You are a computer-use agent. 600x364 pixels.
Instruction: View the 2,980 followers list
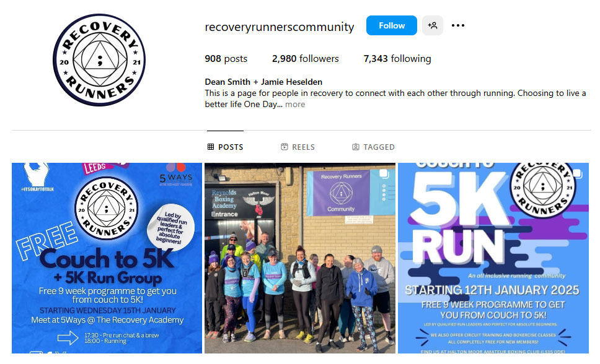306,58
